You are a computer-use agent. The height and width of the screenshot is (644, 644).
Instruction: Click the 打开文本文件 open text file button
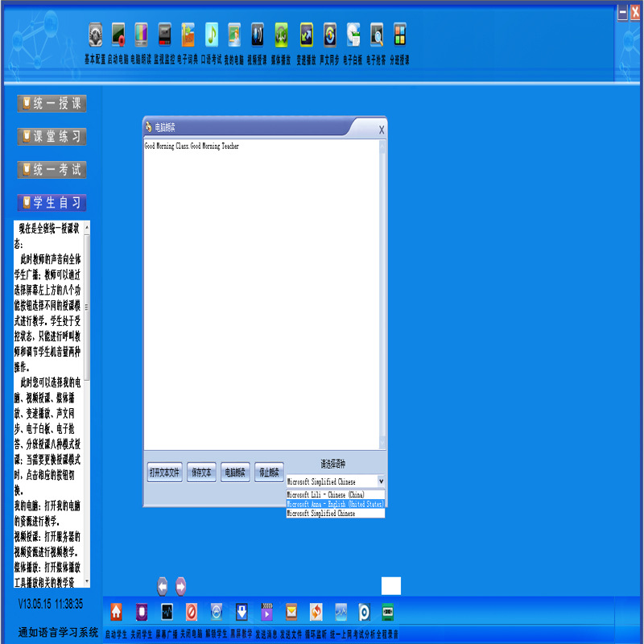click(164, 473)
